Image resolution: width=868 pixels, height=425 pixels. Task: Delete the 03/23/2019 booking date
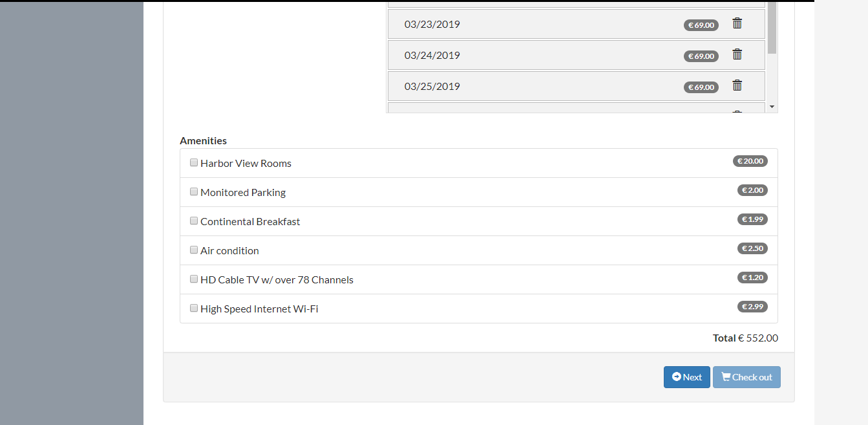pyautogui.click(x=737, y=24)
